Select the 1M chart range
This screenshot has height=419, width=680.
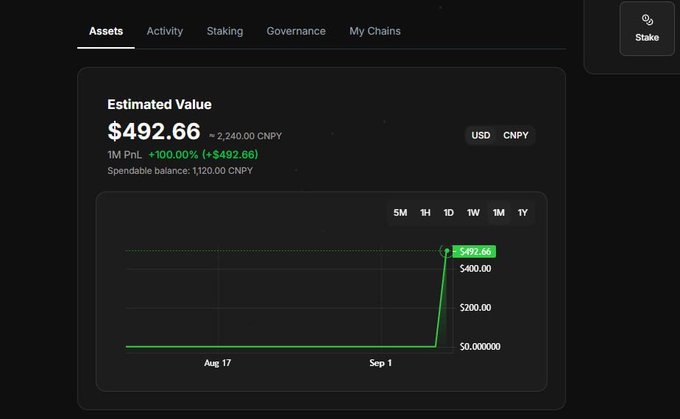[x=498, y=213]
